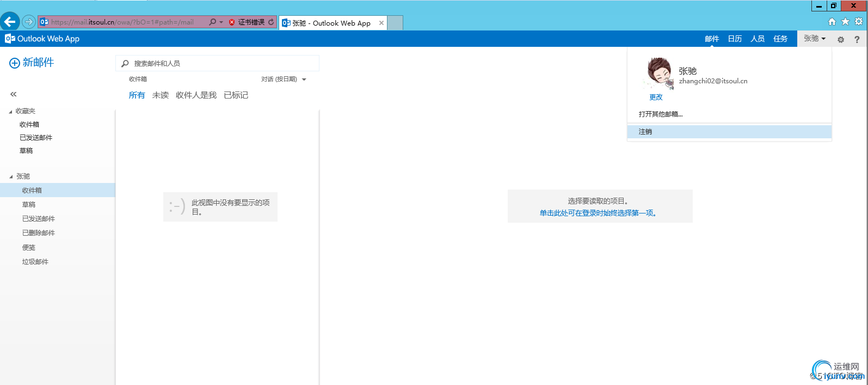
Task: Switch to the 日历 section
Action: pos(735,39)
